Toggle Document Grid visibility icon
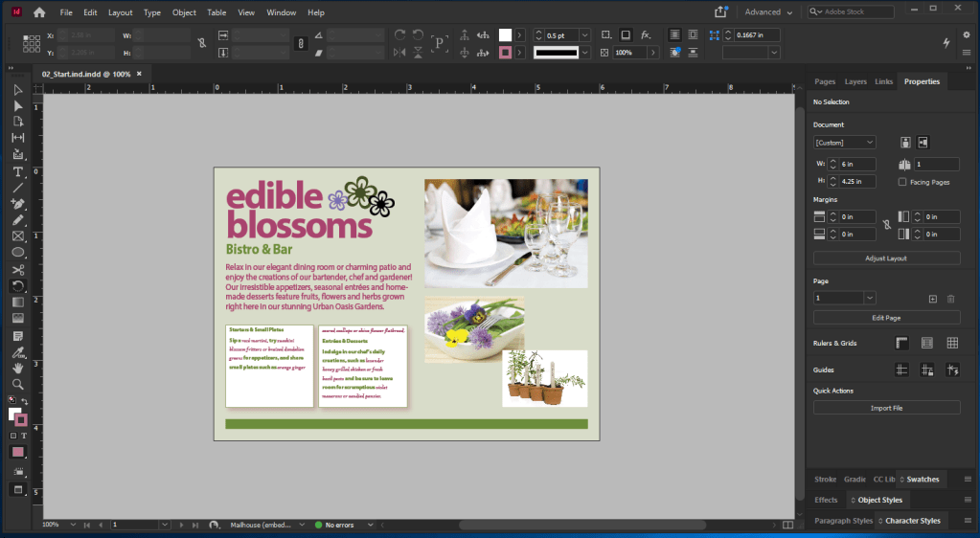This screenshot has width=980, height=538. coord(952,343)
